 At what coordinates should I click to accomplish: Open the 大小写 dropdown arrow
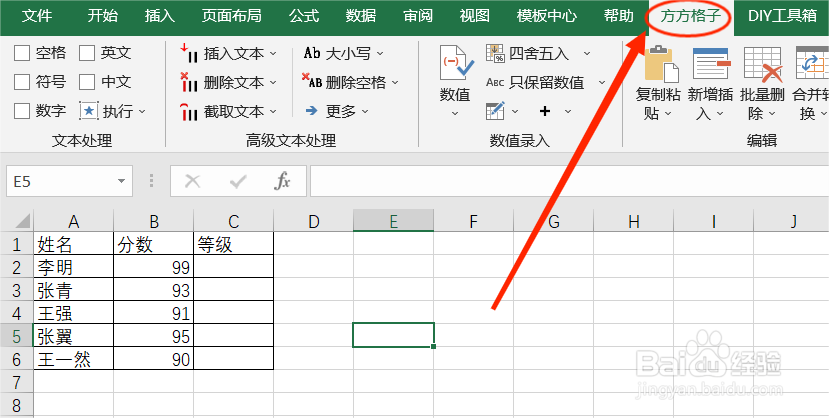tap(380, 53)
